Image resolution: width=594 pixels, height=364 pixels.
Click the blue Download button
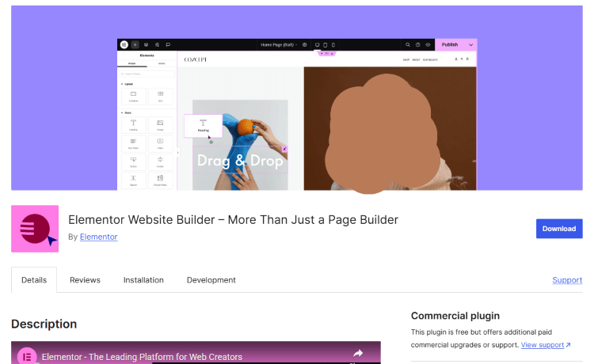(x=559, y=229)
